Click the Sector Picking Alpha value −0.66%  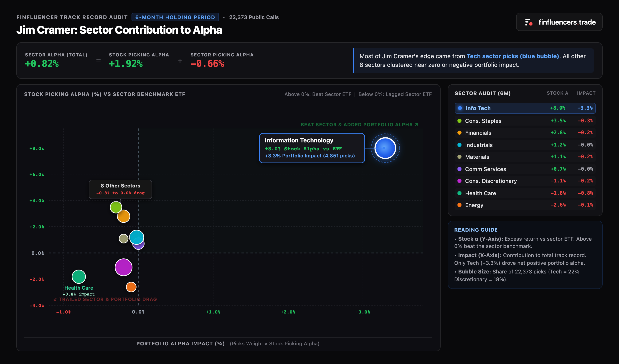pyautogui.click(x=207, y=64)
